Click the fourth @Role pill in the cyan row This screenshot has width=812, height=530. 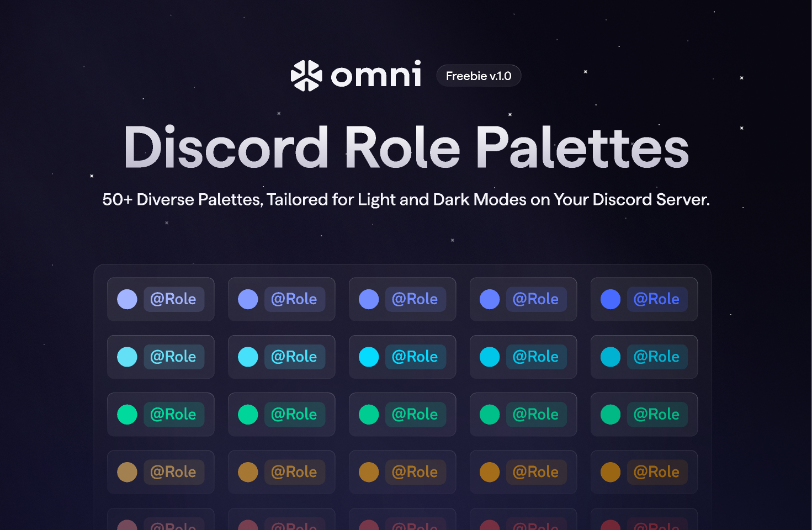pyautogui.click(x=537, y=357)
